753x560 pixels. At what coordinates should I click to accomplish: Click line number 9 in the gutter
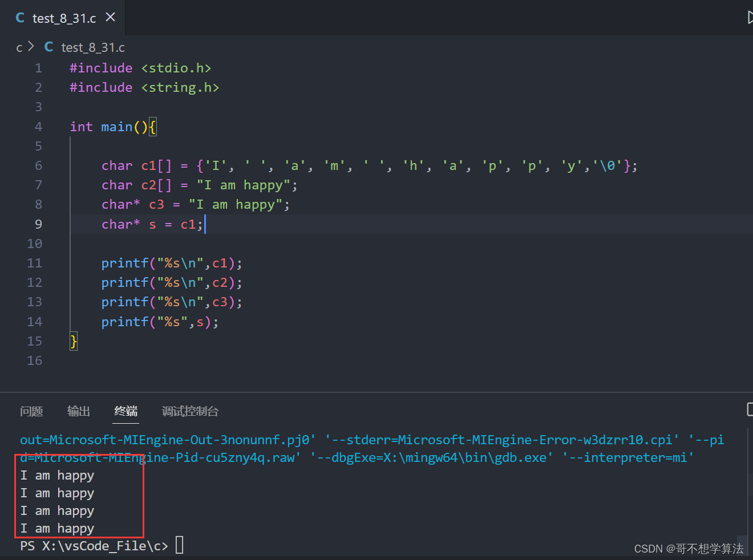point(38,224)
